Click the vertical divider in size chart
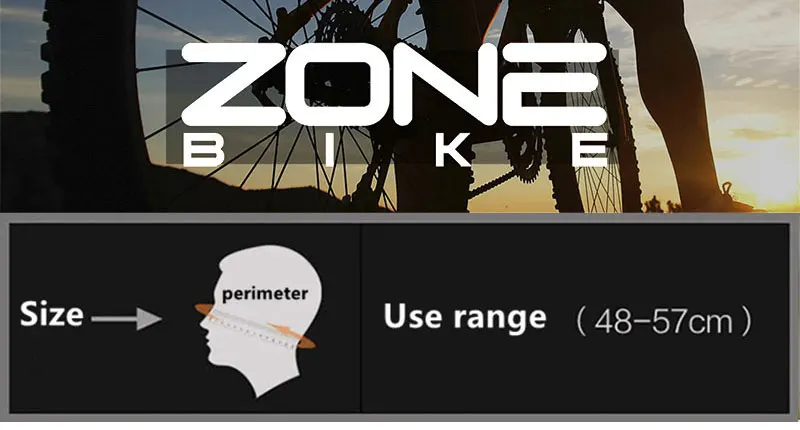Screen dimensions: 800x430 (x=361, y=317)
